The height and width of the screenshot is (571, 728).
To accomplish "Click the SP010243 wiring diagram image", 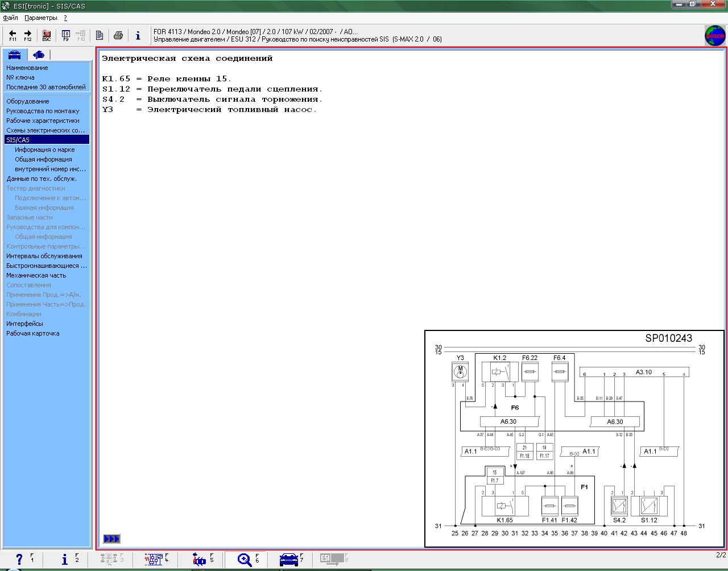I will (574, 438).
